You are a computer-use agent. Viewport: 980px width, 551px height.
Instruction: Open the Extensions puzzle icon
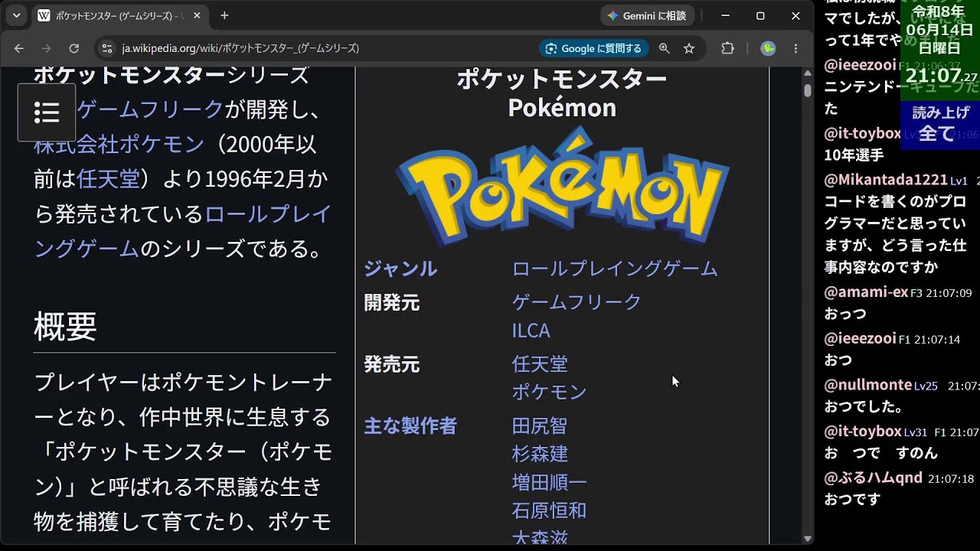727,48
